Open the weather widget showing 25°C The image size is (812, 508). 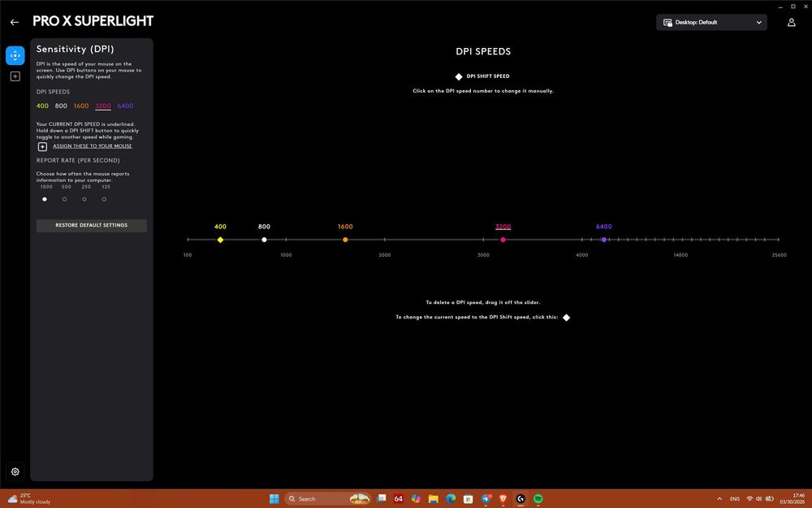29,499
